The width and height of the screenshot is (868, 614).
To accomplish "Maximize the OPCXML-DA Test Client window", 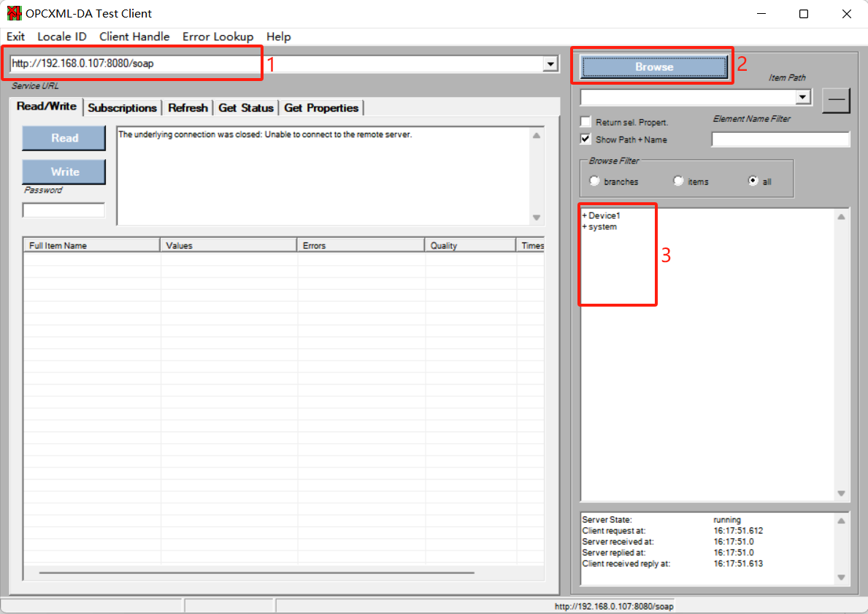I will (804, 14).
